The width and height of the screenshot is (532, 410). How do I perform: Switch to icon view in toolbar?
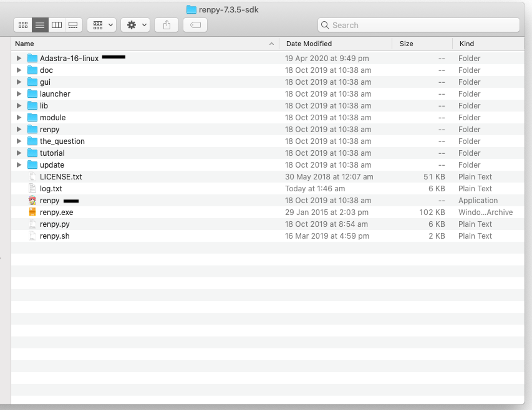point(23,25)
